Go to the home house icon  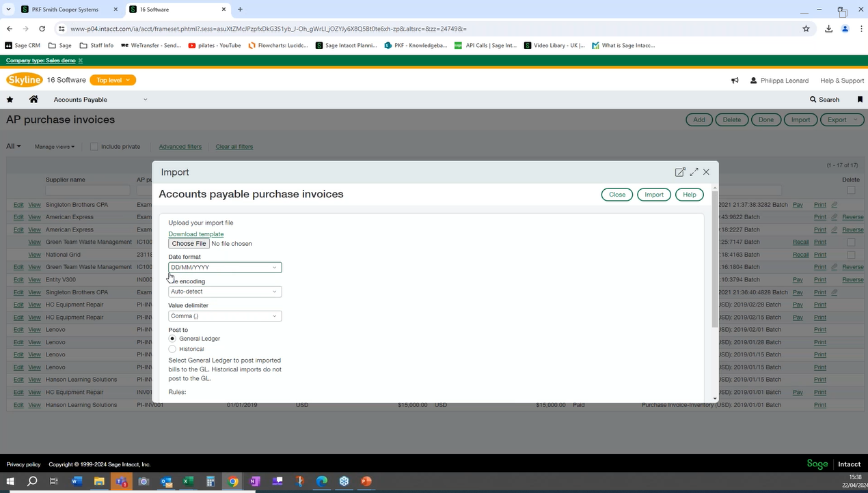(x=33, y=100)
